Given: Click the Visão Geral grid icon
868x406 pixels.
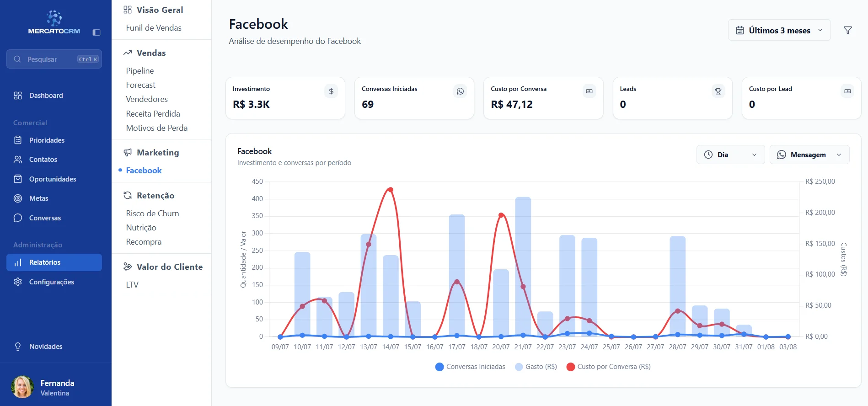Looking at the screenshot, I should point(128,10).
